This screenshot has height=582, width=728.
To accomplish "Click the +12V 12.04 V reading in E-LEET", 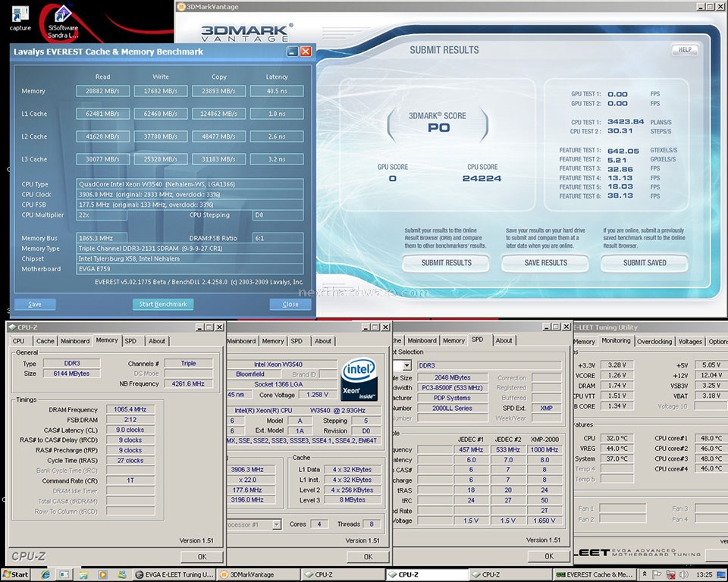I will pyautogui.click(x=711, y=375).
